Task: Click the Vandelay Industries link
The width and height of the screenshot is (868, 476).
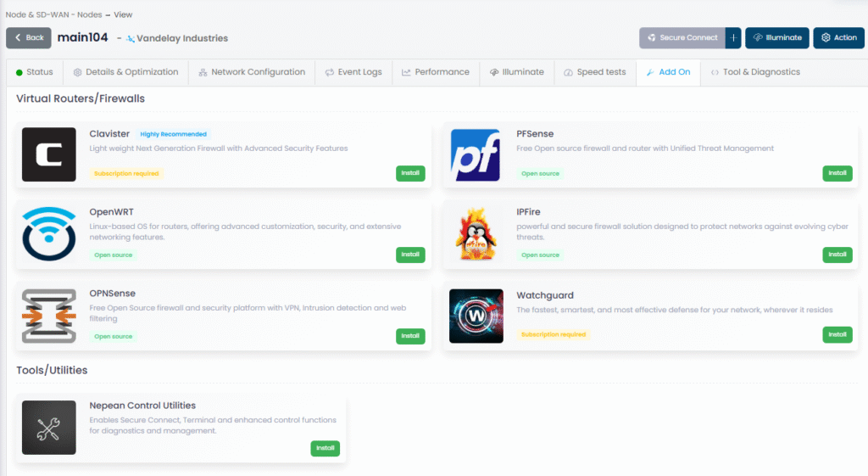Action: coord(181,38)
